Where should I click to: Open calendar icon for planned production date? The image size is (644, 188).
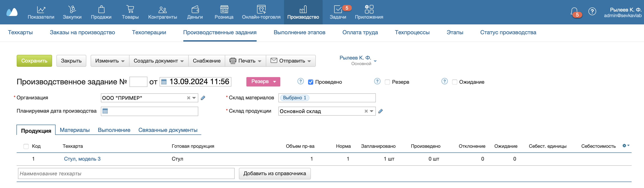(105, 111)
